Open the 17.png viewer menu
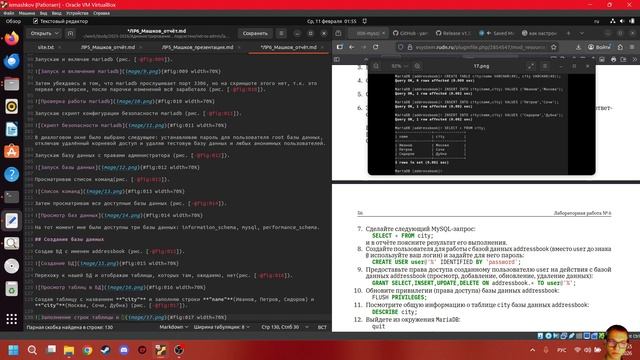Image resolution: width=640 pixels, height=360 pixels. [x=545, y=66]
